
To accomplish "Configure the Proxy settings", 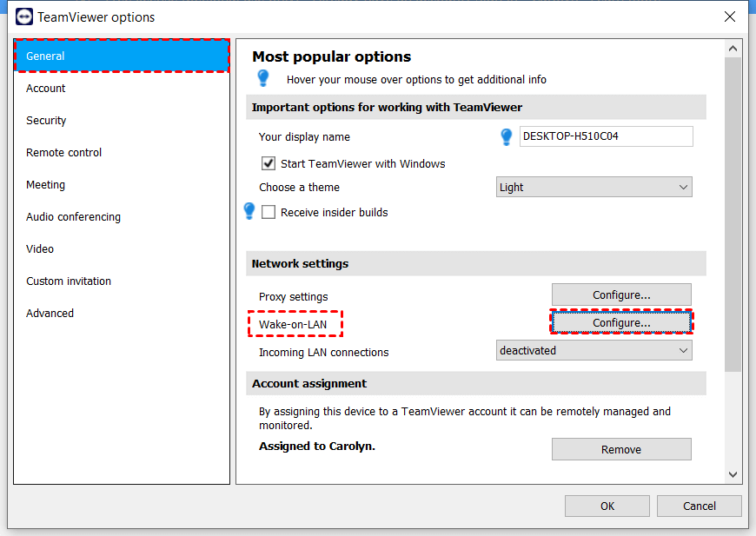I will (x=621, y=295).
